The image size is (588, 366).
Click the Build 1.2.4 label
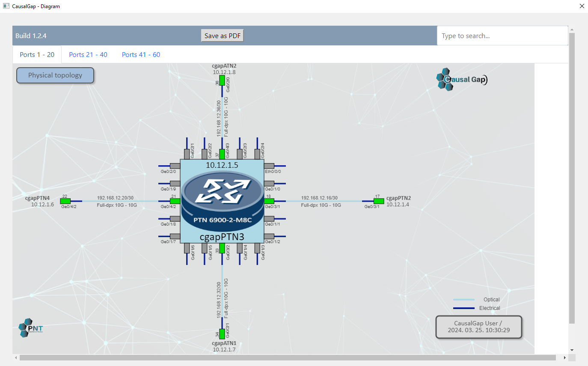[x=31, y=36]
